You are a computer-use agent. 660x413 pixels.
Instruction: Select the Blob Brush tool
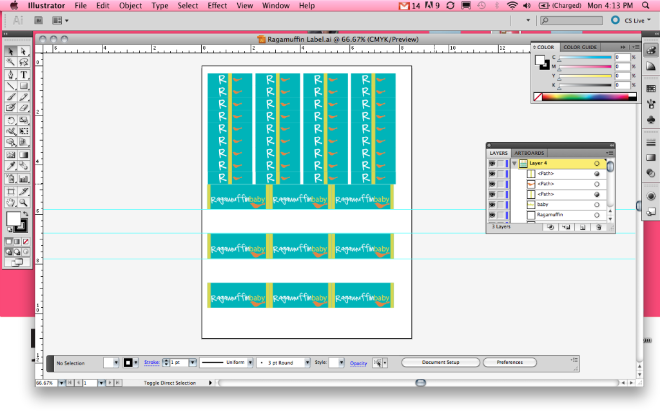[x=11, y=108]
